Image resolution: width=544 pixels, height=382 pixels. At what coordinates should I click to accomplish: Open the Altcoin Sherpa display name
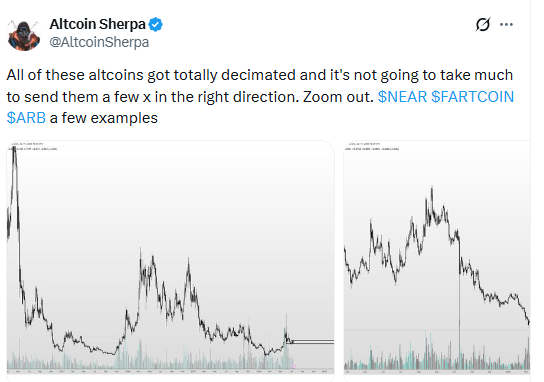pyautogui.click(x=97, y=24)
